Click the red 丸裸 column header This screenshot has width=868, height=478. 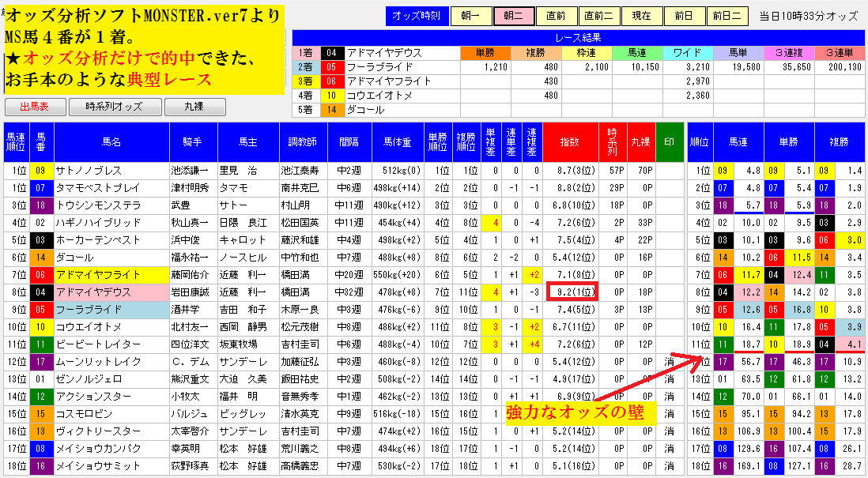(641, 142)
